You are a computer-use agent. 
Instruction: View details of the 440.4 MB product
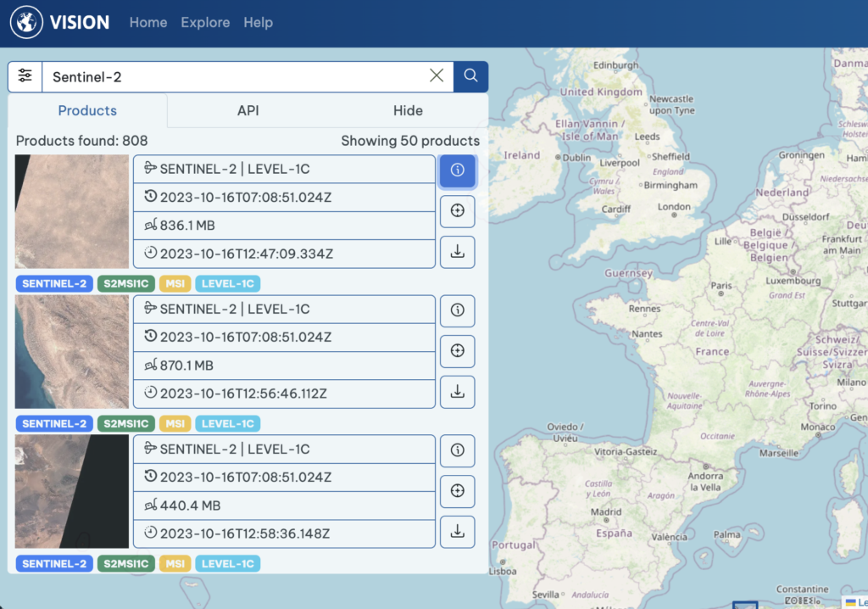[457, 450]
